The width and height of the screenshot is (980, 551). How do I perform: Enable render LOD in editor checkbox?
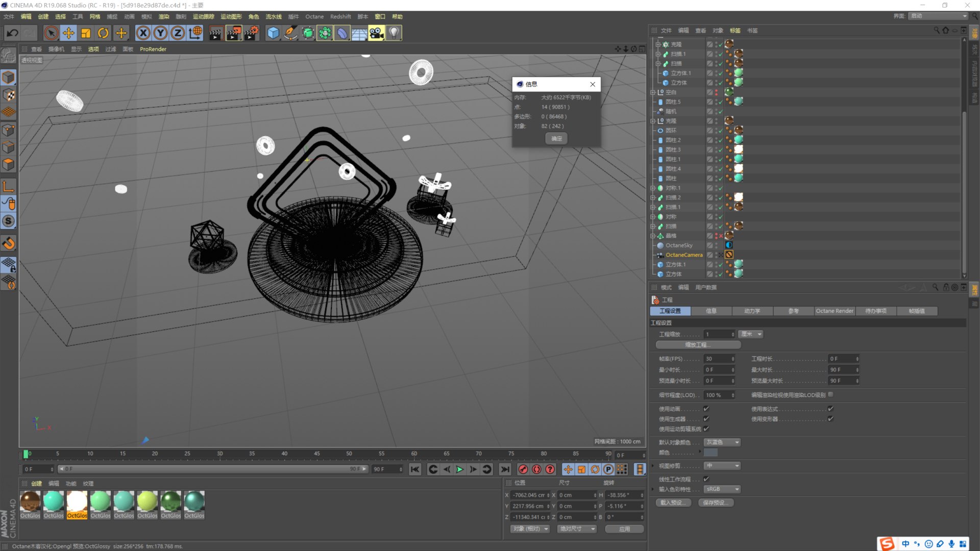coord(831,394)
